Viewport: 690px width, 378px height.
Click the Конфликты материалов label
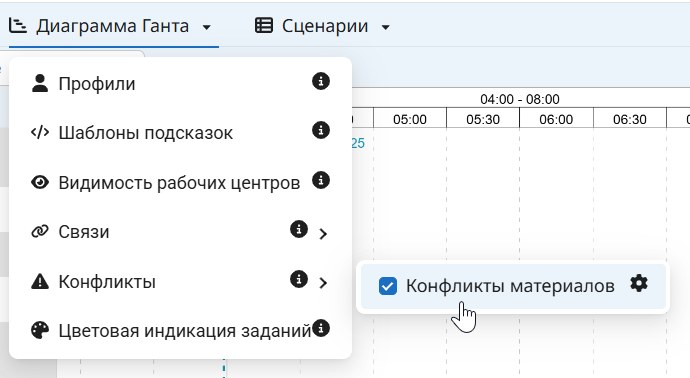click(510, 286)
